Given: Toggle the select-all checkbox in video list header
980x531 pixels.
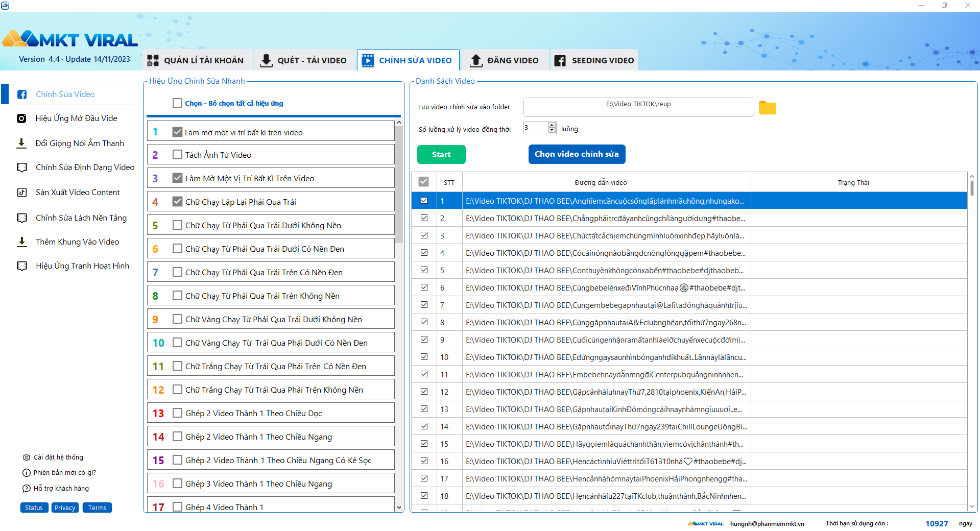Looking at the screenshot, I should [423, 182].
